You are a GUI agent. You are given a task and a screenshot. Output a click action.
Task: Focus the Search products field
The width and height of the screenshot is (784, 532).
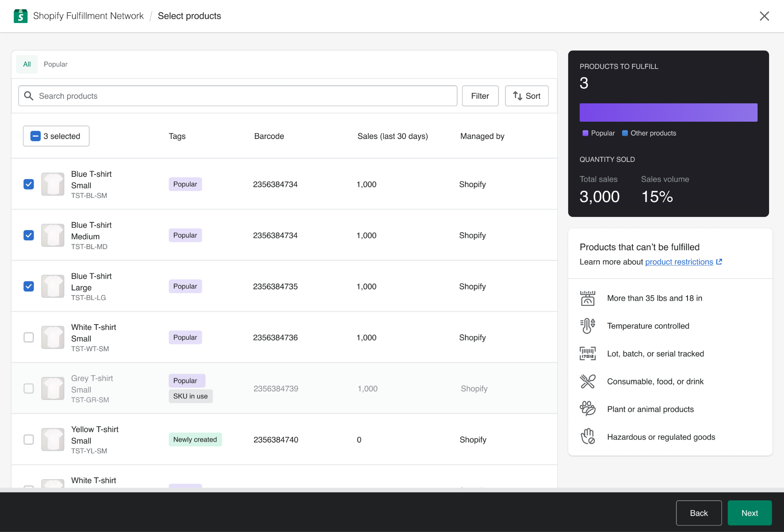(238, 96)
